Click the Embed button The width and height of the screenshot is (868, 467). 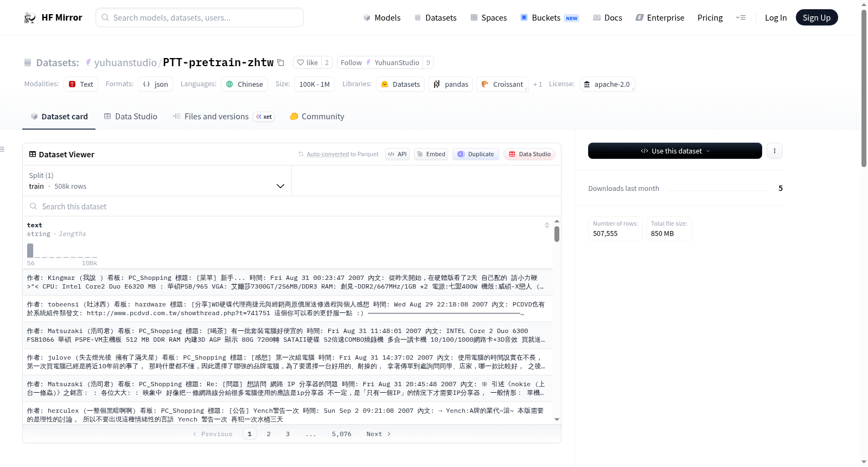431,154
